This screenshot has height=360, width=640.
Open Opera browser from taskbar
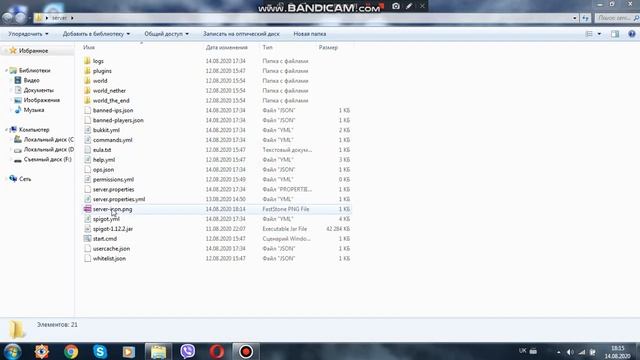(x=217, y=351)
